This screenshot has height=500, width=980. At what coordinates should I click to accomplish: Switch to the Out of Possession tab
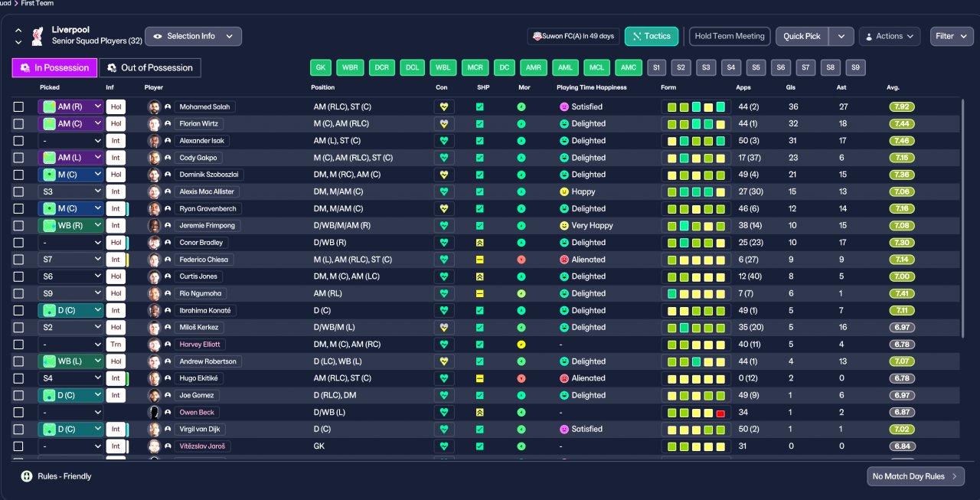[x=150, y=67]
